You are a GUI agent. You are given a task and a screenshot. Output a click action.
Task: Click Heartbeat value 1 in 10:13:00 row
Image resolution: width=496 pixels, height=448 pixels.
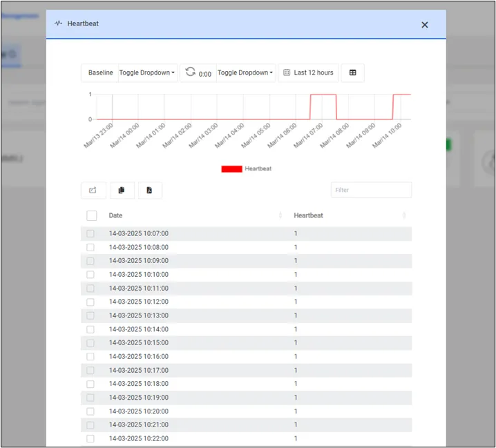point(296,315)
